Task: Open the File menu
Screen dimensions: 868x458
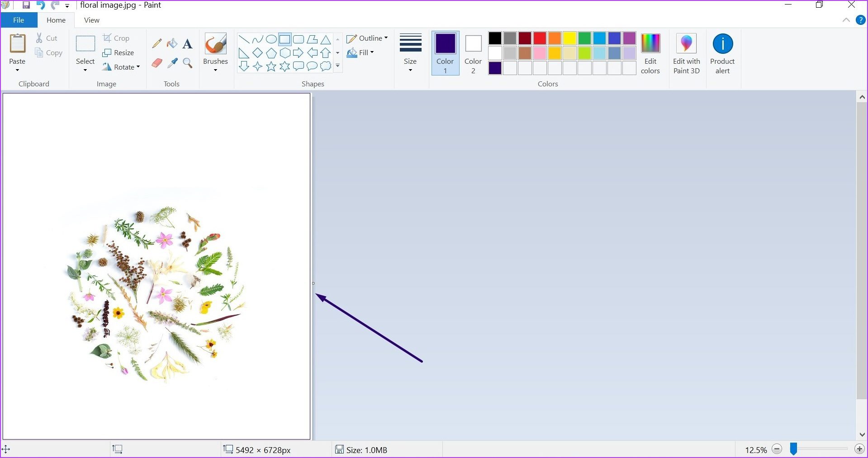Action: [18, 20]
